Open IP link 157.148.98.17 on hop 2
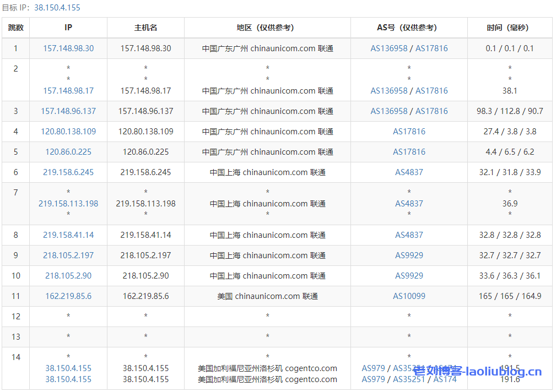 (x=68, y=91)
